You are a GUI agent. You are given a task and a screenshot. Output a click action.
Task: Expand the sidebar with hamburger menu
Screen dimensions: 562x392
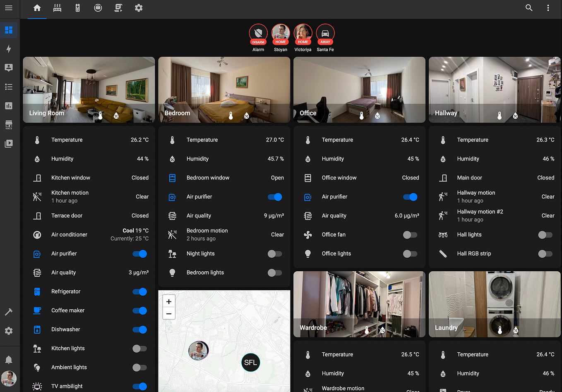coord(9,8)
